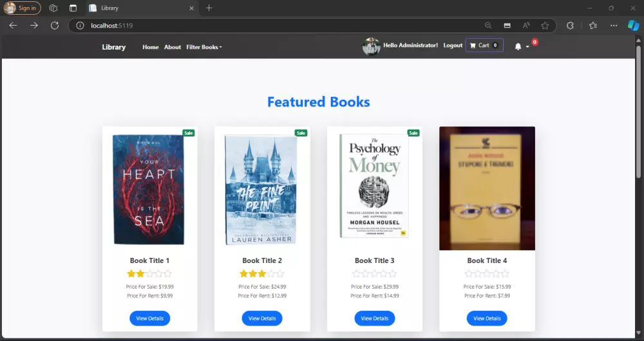The width and height of the screenshot is (644, 341).
Task: Open the About page link
Action: click(x=173, y=47)
